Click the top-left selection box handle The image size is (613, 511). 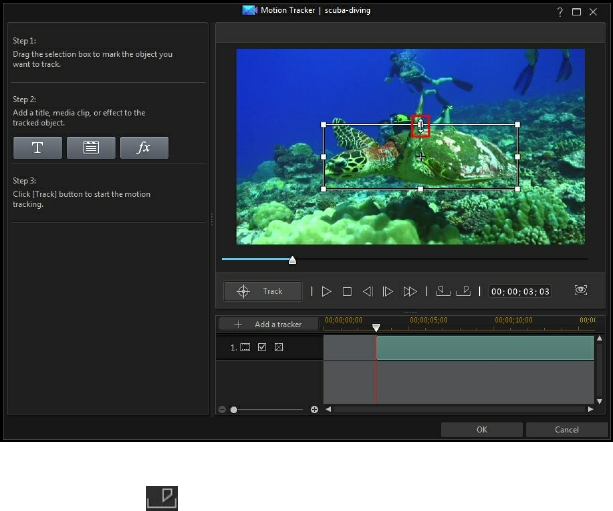pos(323,125)
